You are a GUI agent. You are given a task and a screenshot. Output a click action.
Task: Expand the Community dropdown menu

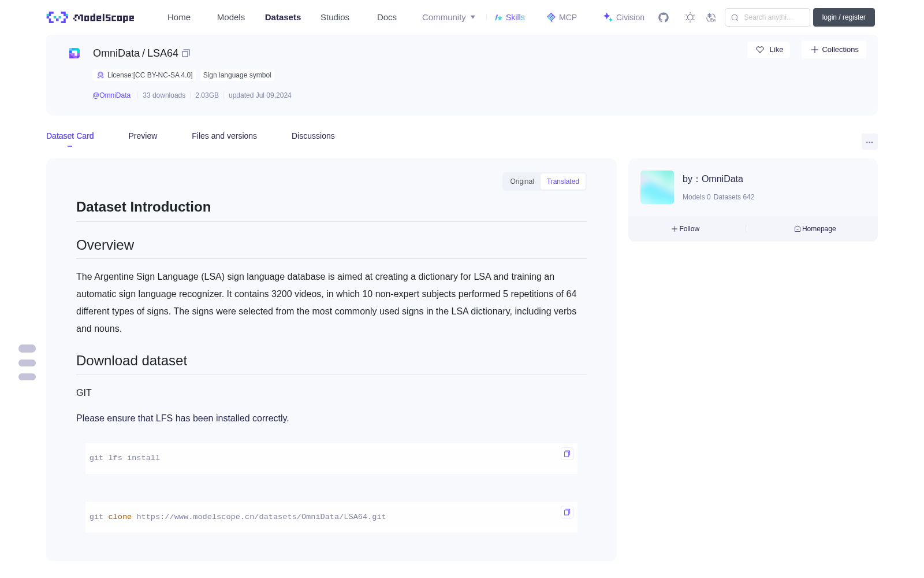[x=449, y=17]
